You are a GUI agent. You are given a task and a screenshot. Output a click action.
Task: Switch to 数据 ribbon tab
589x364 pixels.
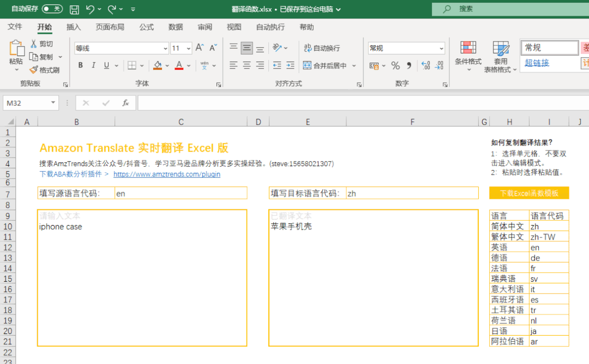pyautogui.click(x=176, y=27)
